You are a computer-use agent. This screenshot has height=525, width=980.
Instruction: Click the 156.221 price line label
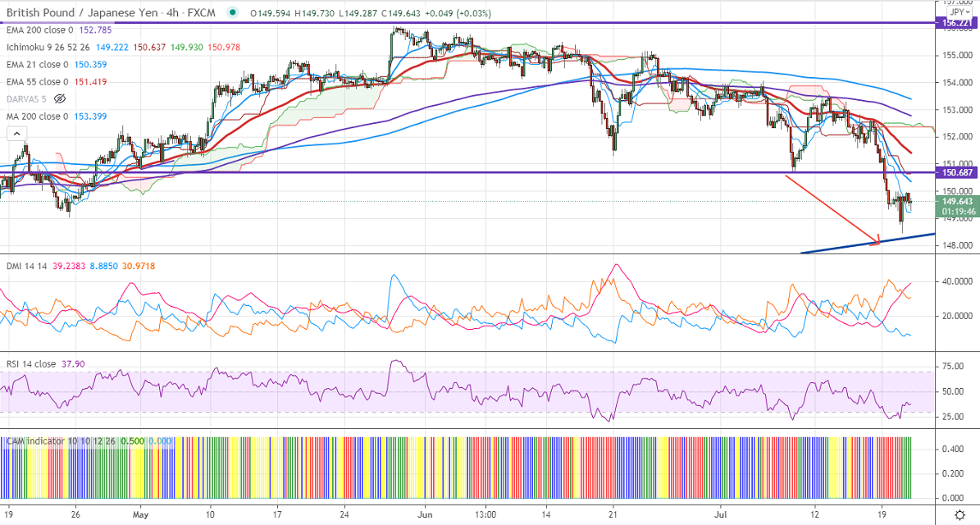click(957, 23)
